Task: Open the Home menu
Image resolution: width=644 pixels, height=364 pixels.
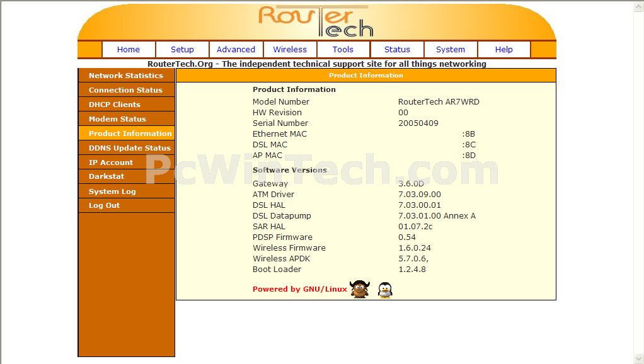Action: pos(129,49)
